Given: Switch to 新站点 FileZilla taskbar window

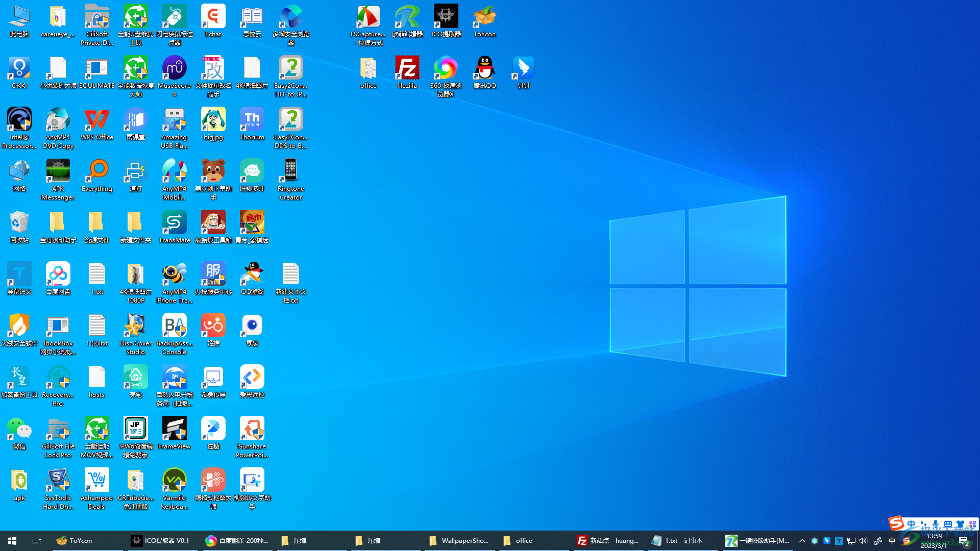Looking at the screenshot, I should [x=607, y=541].
